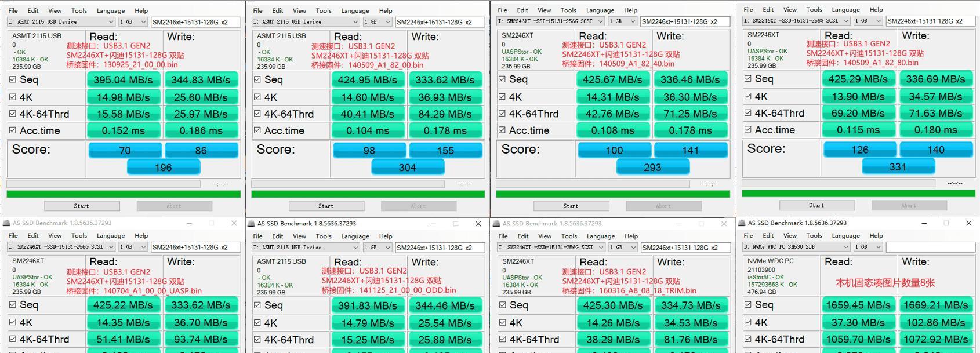Click the app icon in the UASP.bin window title bar
Screen dimensions: 980x353
(6, 223)
